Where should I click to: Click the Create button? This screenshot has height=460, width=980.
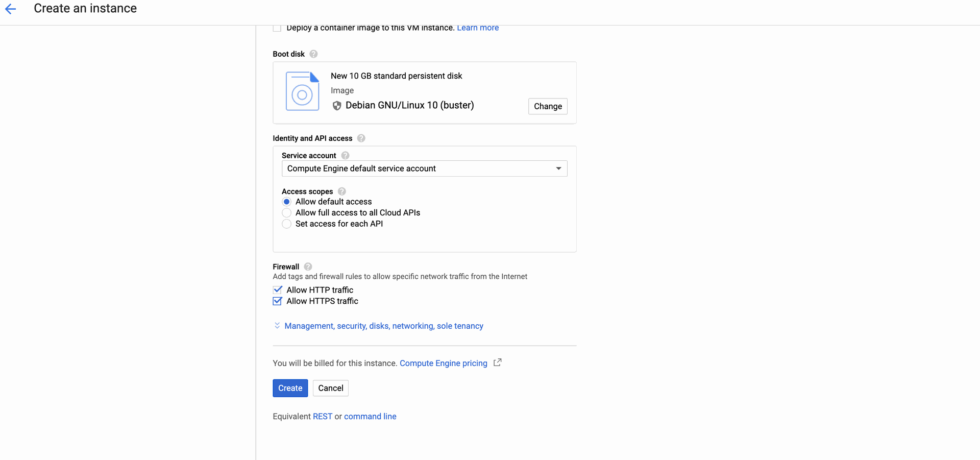pos(290,388)
